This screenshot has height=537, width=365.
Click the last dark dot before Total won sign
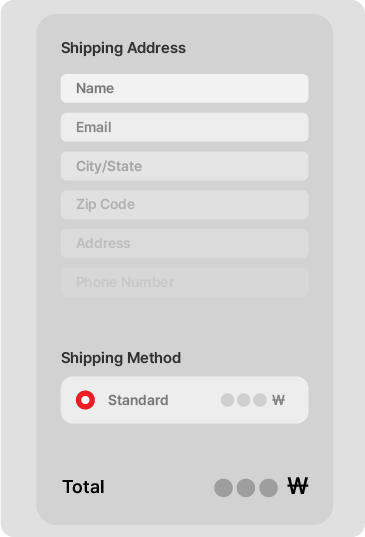coord(268,488)
